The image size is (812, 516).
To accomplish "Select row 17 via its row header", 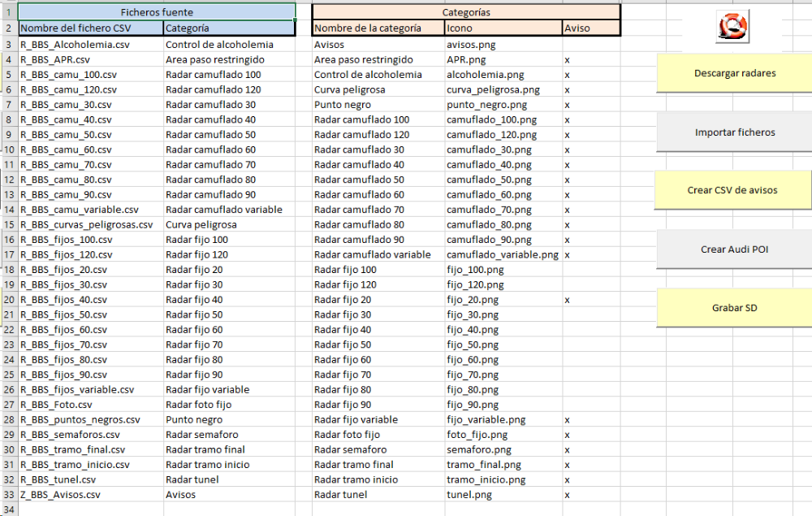I will tap(8, 254).
